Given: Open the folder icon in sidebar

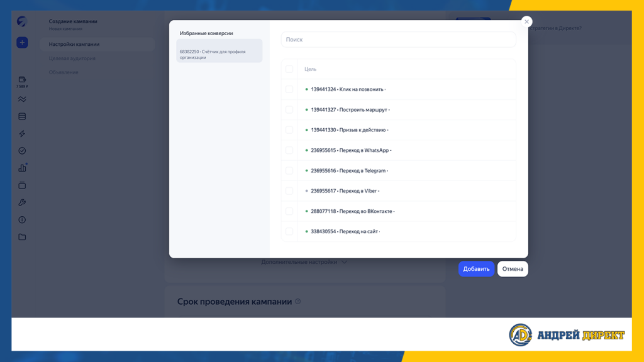Looking at the screenshot, I should click(22, 237).
